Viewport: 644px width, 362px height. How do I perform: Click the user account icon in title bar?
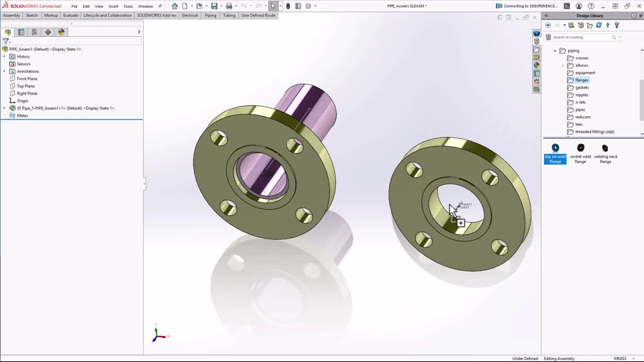(579, 6)
